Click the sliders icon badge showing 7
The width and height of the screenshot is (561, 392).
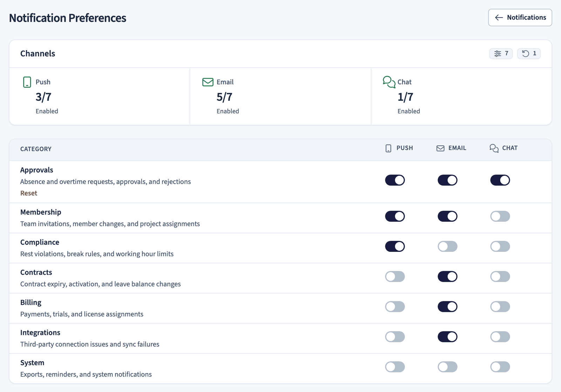click(501, 54)
